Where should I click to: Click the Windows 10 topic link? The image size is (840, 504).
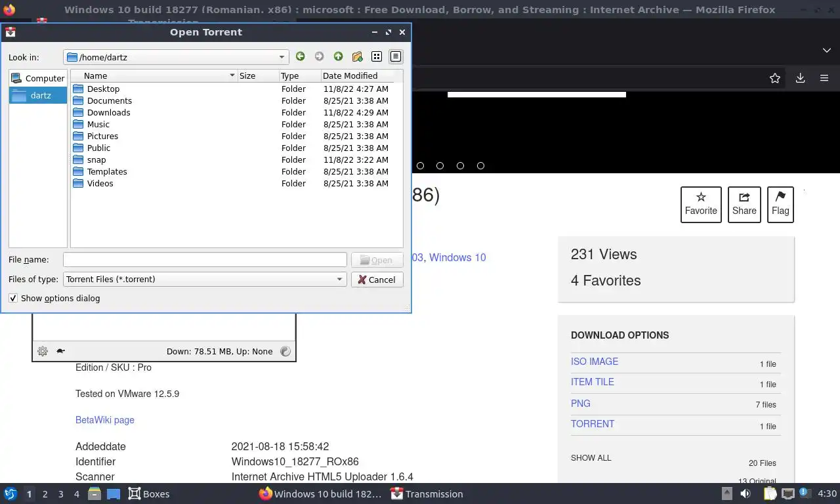point(457,257)
